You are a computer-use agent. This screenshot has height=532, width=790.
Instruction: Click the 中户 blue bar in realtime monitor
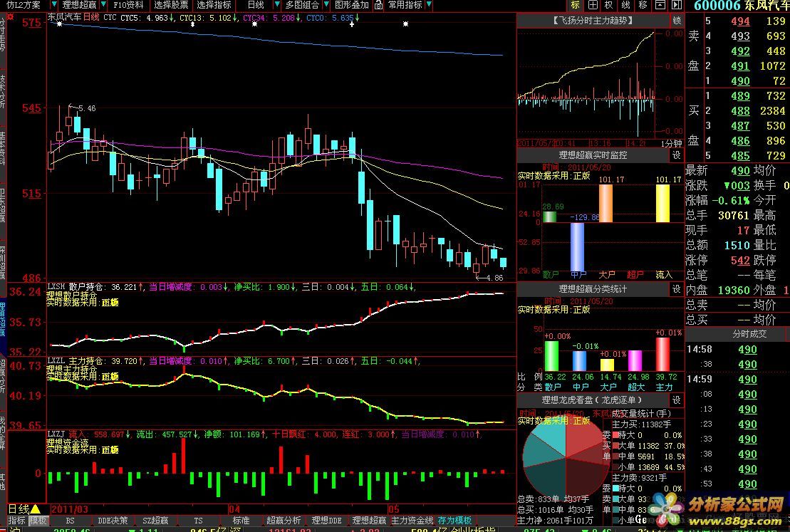(x=578, y=247)
